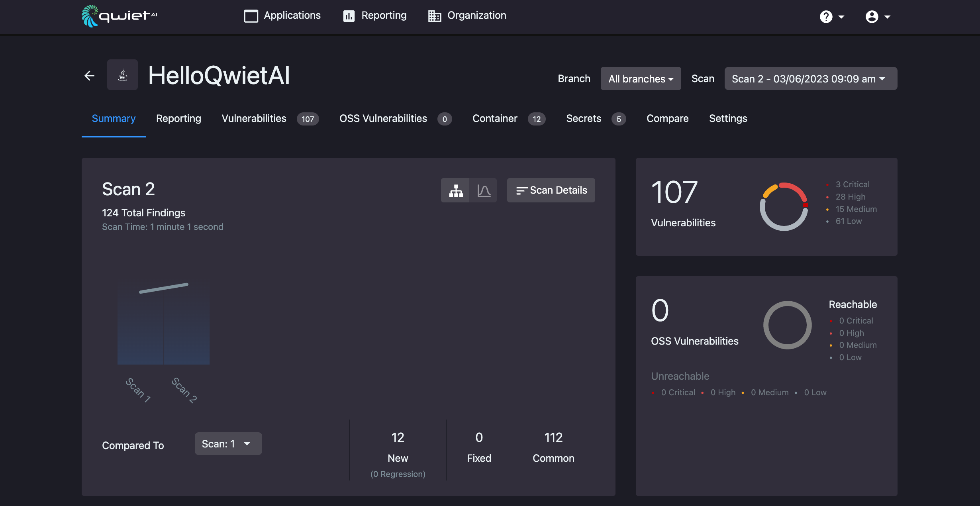The width and height of the screenshot is (980, 506).
Task: Switch to the project Reporting tab
Action: [x=178, y=118]
